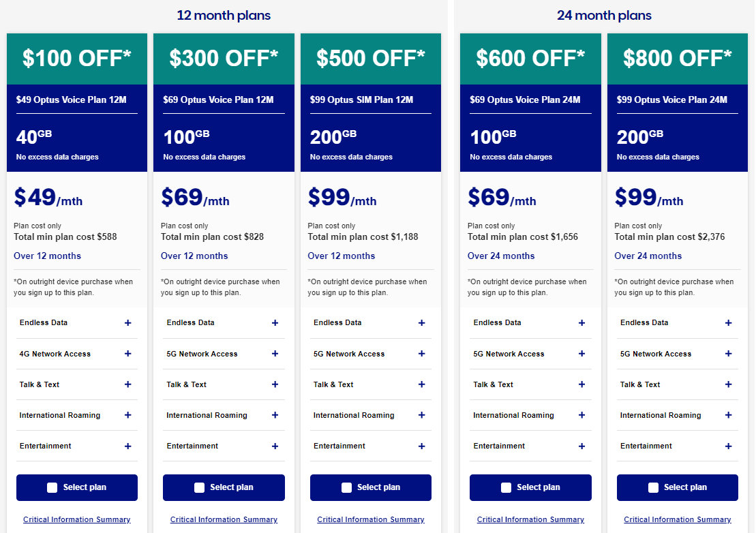Open International Roaming plus on $99 SIM Plan

pos(421,415)
